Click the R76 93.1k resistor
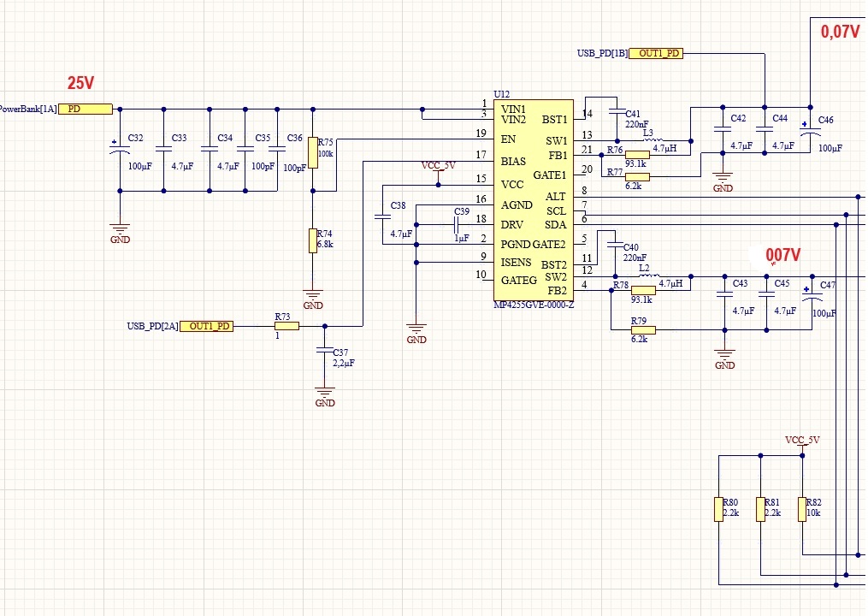868x616 pixels. (637, 155)
